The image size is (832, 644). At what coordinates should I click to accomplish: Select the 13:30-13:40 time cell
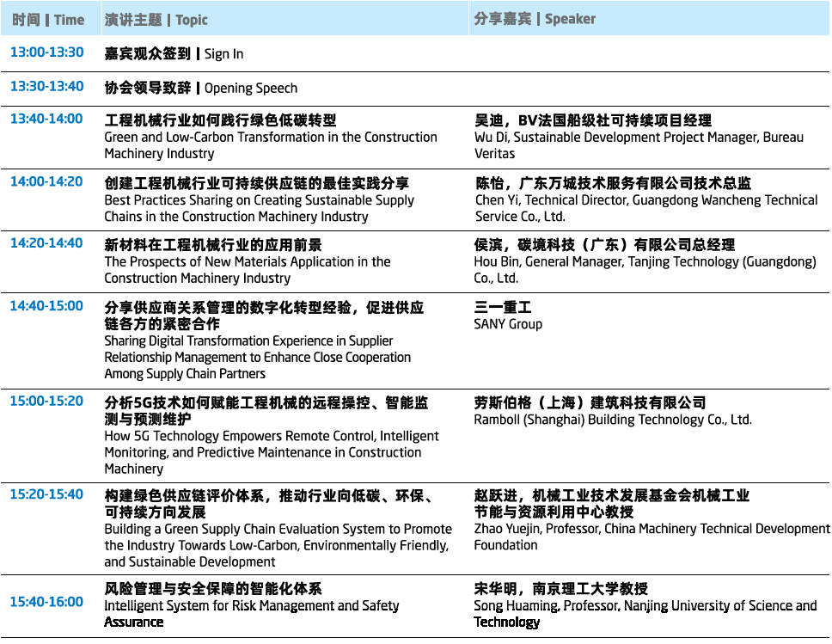(x=46, y=86)
